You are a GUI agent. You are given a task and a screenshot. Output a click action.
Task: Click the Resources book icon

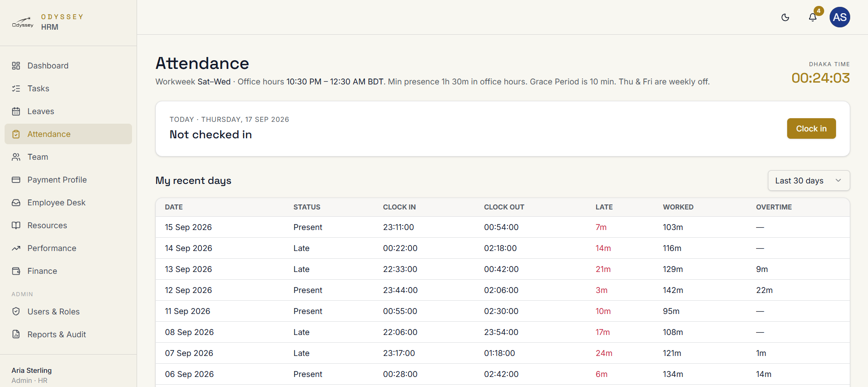tap(16, 225)
